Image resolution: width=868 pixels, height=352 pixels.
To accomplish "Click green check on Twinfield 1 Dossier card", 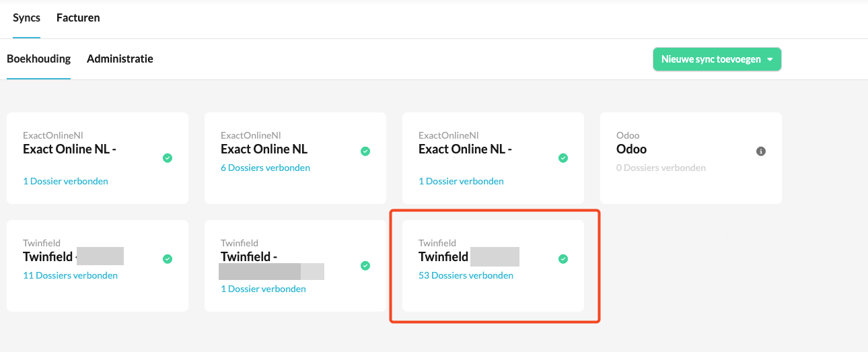I will (x=365, y=266).
